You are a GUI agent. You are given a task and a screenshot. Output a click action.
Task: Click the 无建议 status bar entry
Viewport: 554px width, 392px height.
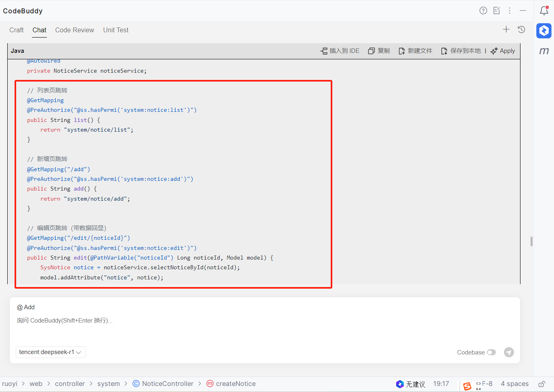click(x=415, y=384)
